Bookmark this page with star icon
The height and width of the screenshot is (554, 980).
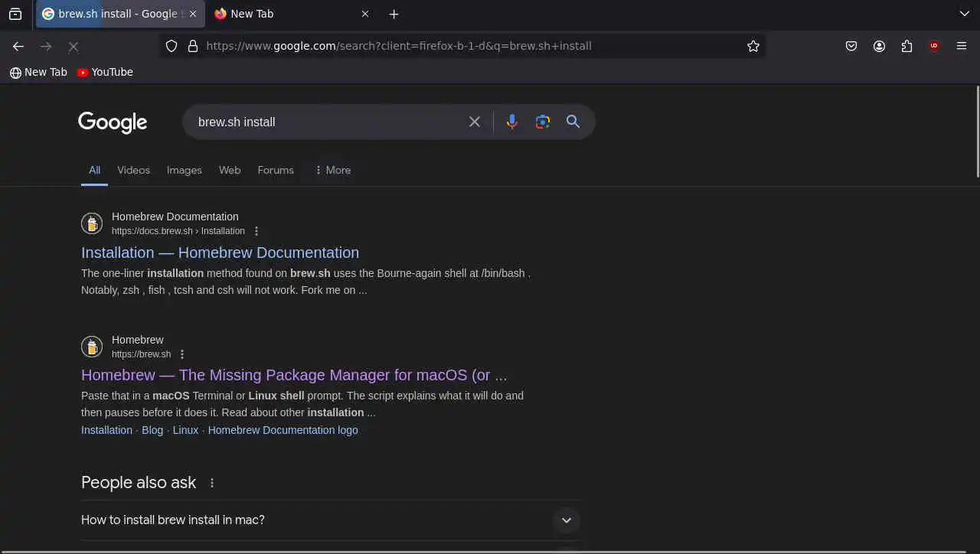coord(753,46)
